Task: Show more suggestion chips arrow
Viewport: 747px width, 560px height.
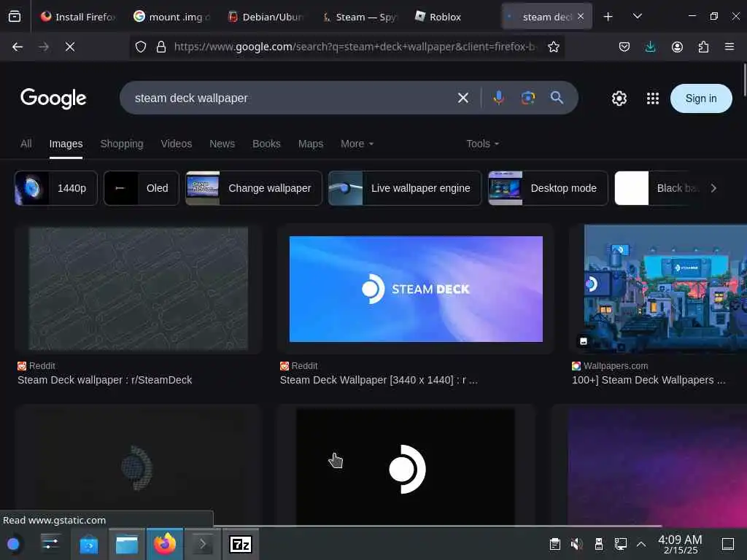Action: (713, 188)
